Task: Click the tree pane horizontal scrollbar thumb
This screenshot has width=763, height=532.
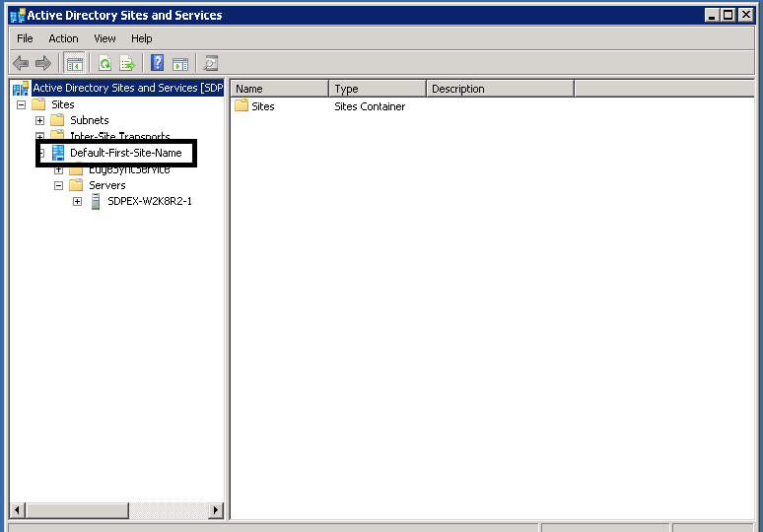Action: 77,510
